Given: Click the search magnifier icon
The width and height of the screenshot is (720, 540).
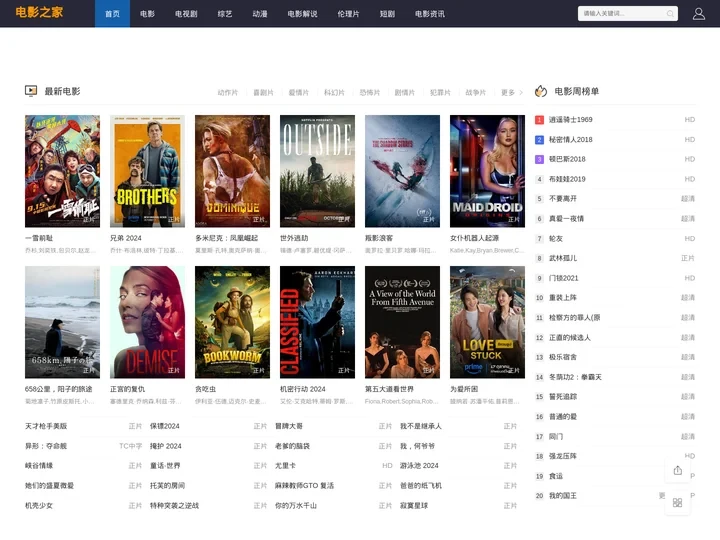Looking at the screenshot, I should [670, 14].
